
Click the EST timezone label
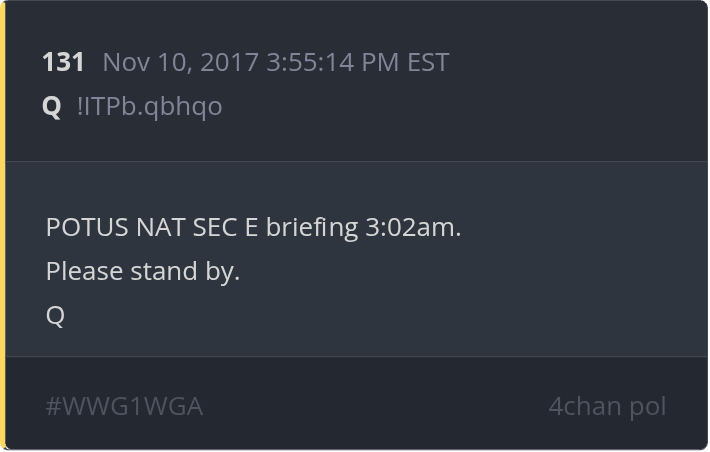(428, 62)
